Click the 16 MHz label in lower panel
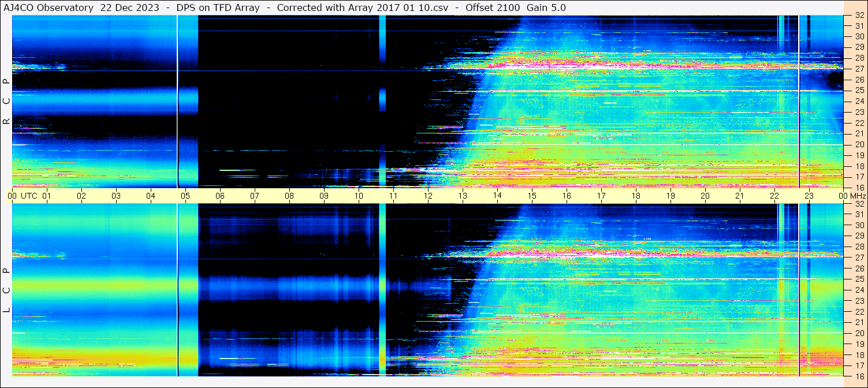This screenshot has width=868, height=388. (x=859, y=375)
